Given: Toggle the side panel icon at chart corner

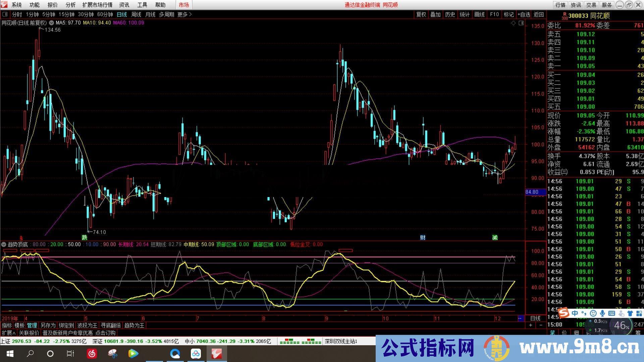Looking at the screenshot, I should tap(521, 23).
